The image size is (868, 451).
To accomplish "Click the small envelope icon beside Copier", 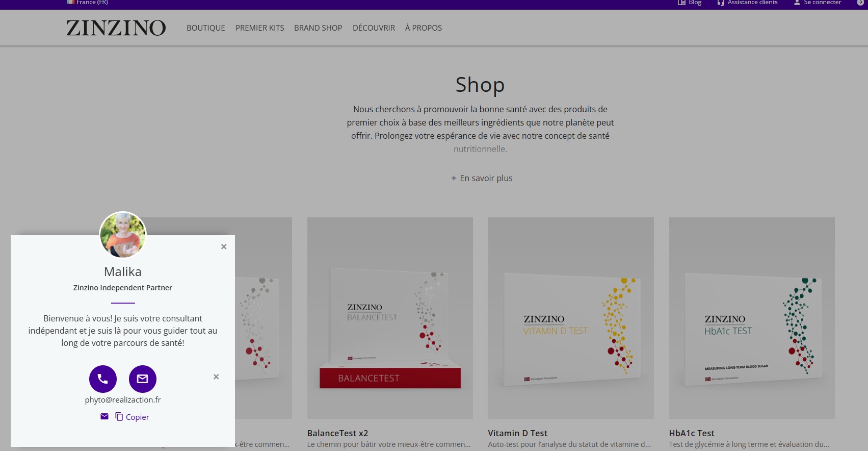I will [104, 416].
